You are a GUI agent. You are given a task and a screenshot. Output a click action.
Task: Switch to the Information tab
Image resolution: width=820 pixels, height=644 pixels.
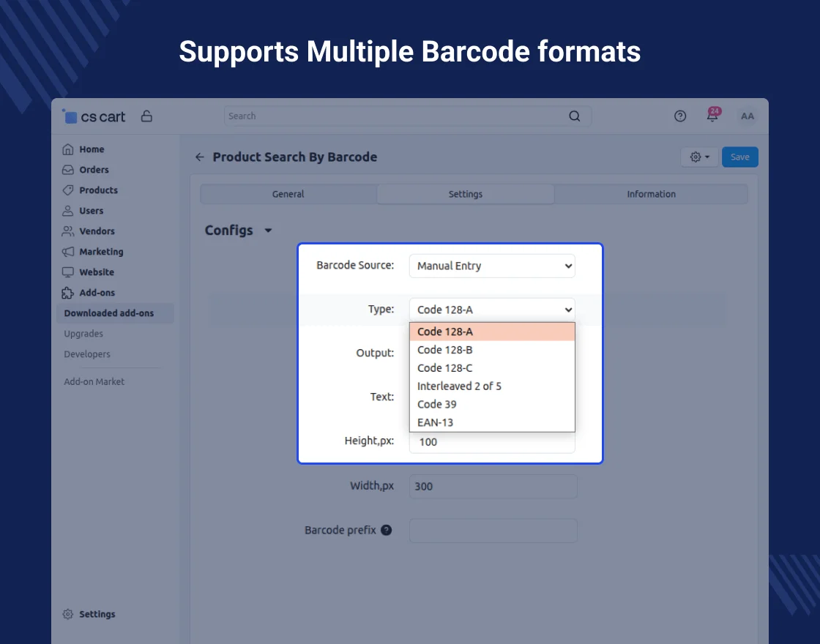[x=651, y=194]
